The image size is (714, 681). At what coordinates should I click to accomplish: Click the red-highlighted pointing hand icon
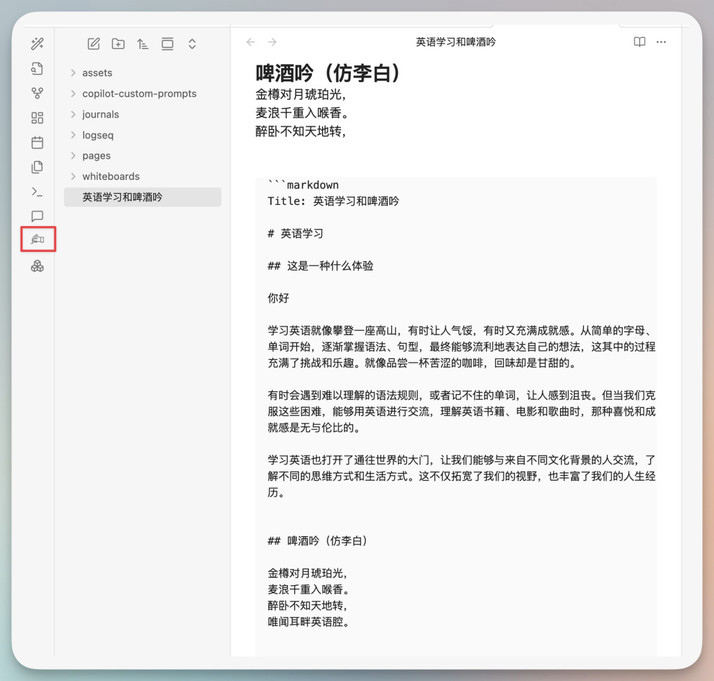pos(37,240)
